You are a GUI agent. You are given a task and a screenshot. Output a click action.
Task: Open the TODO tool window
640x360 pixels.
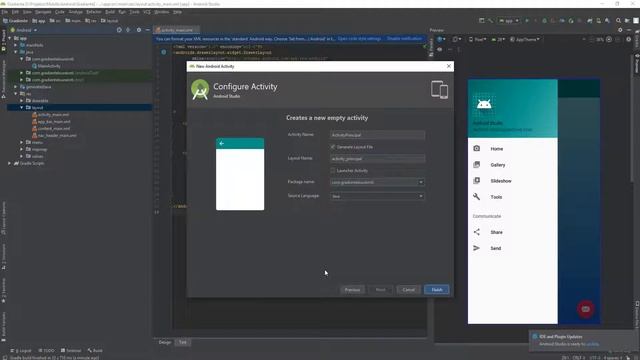coord(47,350)
